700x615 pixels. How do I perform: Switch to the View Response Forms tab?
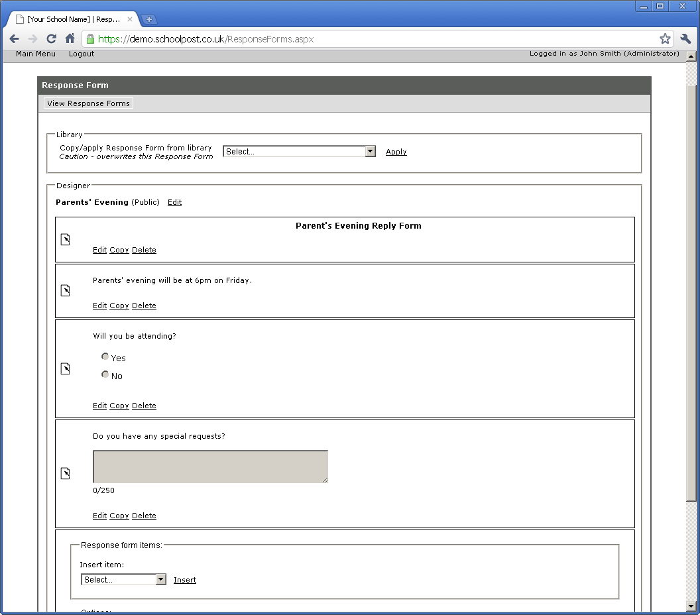pyautogui.click(x=87, y=103)
